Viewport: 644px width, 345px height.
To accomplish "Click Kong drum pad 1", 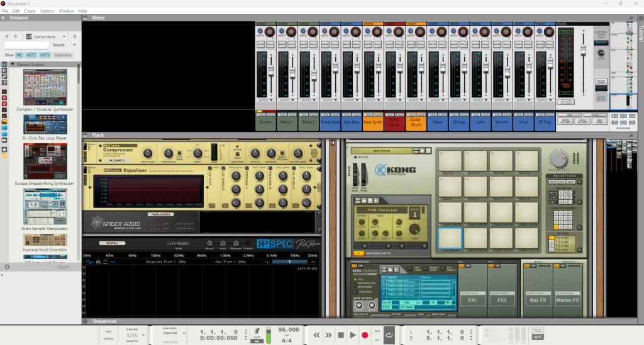I will click(x=450, y=238).
